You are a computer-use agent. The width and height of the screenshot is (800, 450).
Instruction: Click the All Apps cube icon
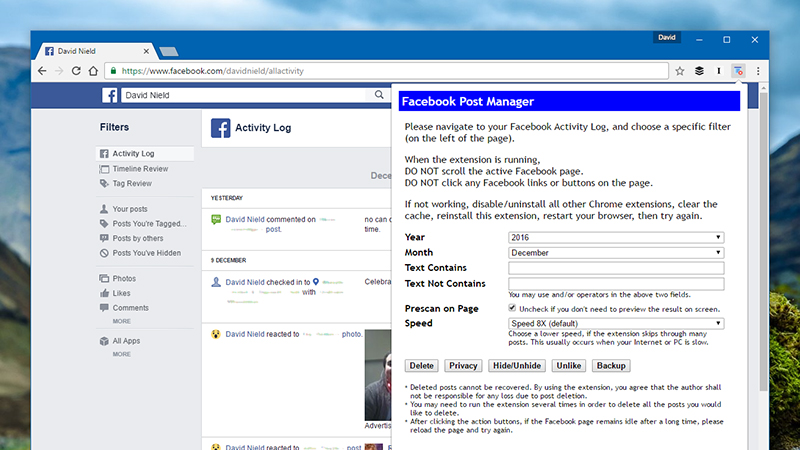(x=104, y=341)
